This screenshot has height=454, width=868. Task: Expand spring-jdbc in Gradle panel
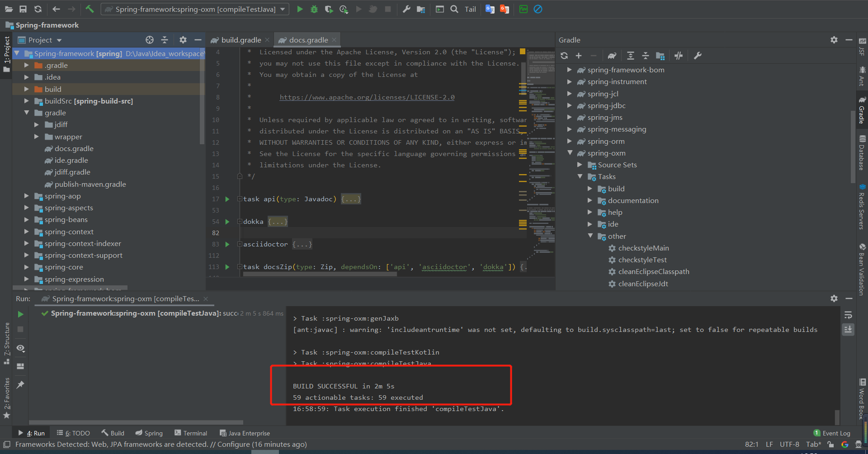tap(570, 105)
